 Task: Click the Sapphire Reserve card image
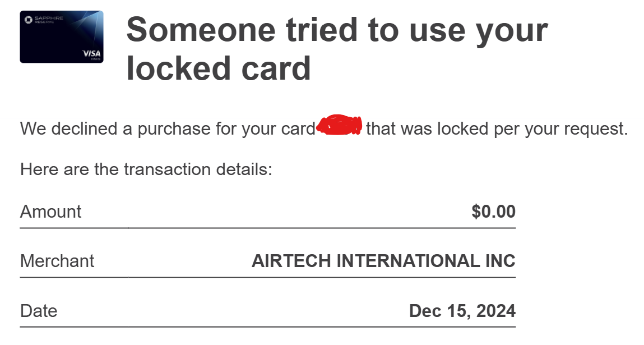pos(62,36)
